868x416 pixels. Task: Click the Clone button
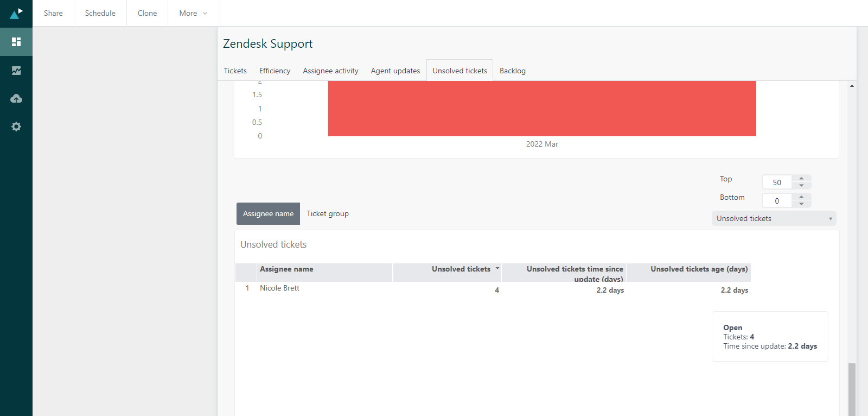click(147, 13)
